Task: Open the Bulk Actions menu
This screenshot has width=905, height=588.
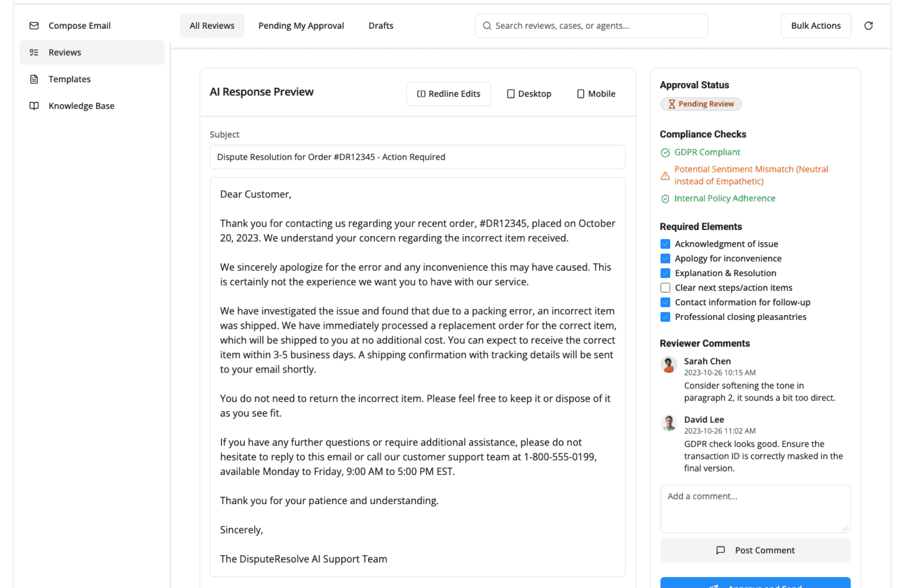Action: 815,26
